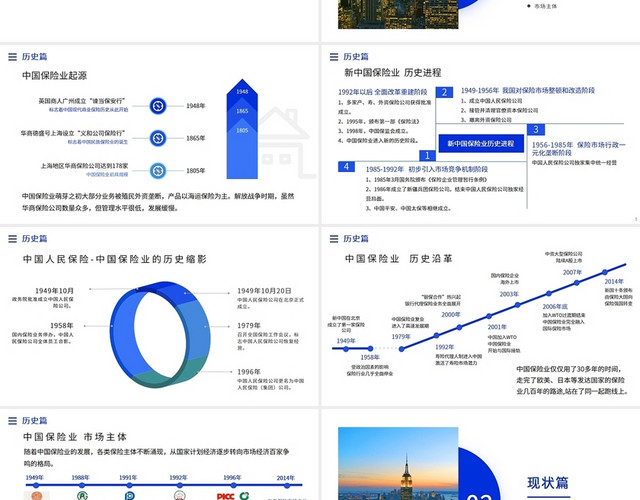Click the 1949年 dot on the 市场主体 timeline
Image resolution: width=640 pixels, height=500 pixels.
(36, 485)
